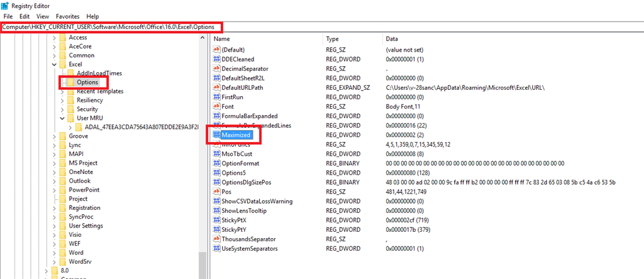
Task: Select the Maximized value name
Action: click(x=236, y=135)
